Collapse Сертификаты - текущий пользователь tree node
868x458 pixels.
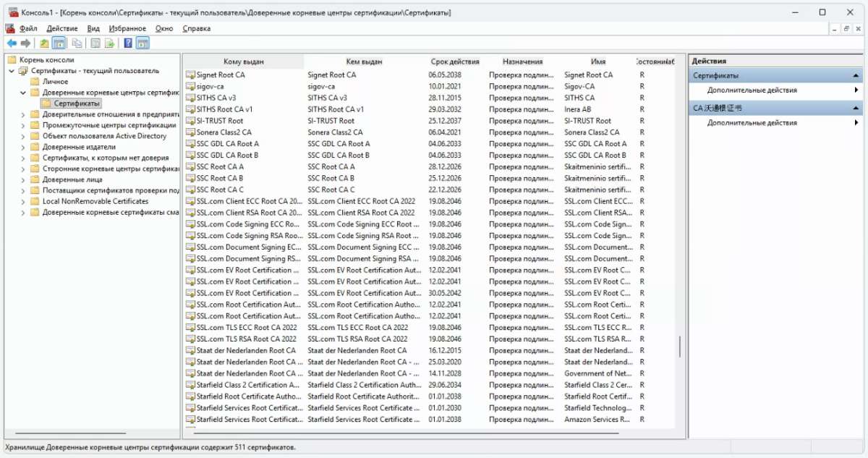12,71
